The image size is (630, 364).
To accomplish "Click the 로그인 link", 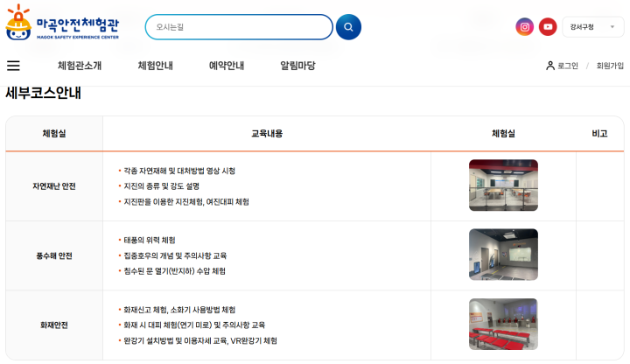I will (568, 66).
